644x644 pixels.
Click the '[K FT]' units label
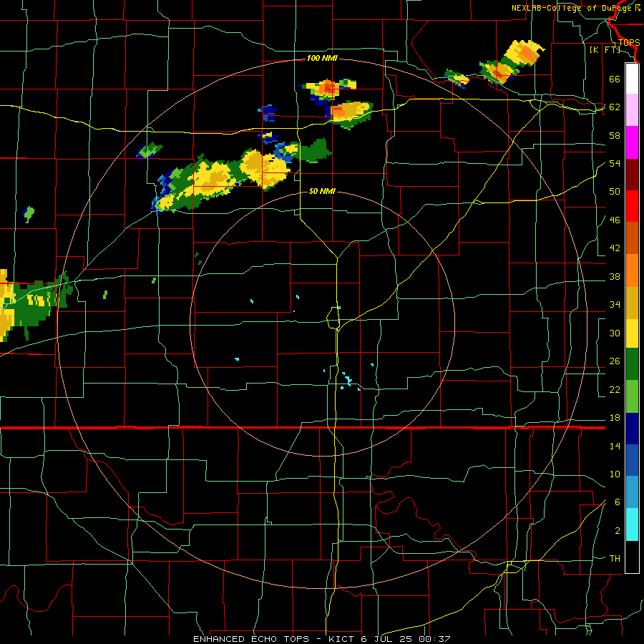605,50
